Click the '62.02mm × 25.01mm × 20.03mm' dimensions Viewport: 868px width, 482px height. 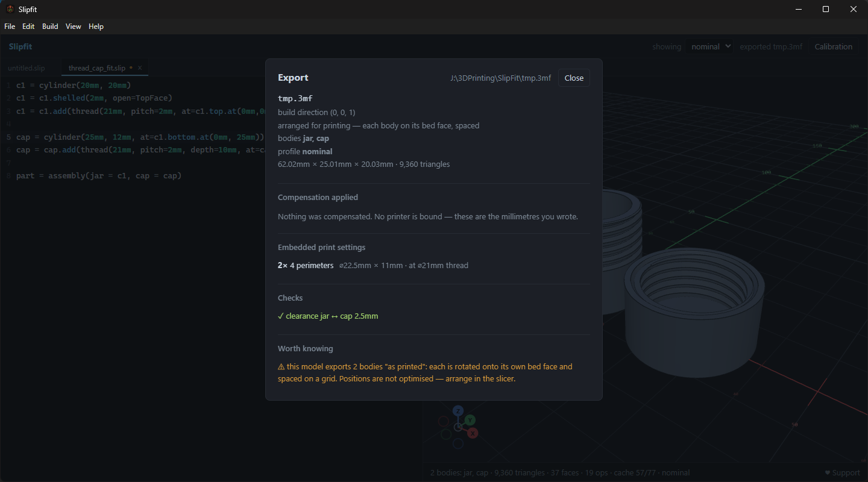pyautogui.click(x=337, y=164)
